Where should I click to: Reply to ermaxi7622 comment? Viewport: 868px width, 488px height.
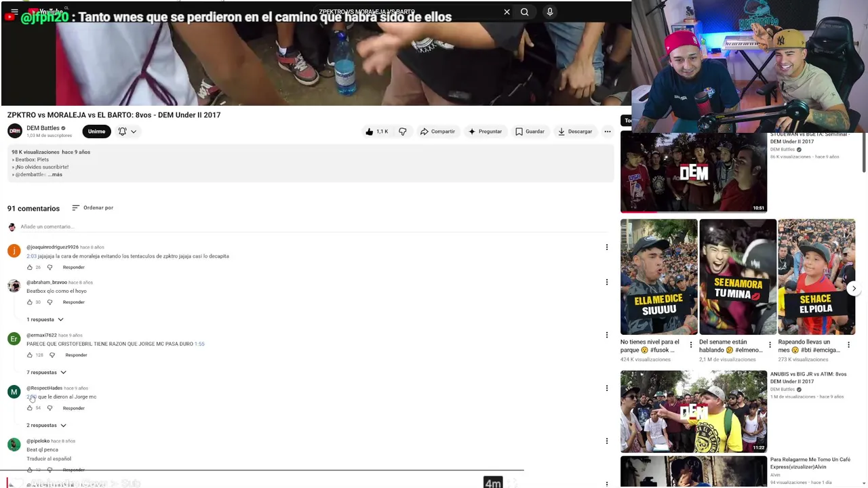point(77,355)
